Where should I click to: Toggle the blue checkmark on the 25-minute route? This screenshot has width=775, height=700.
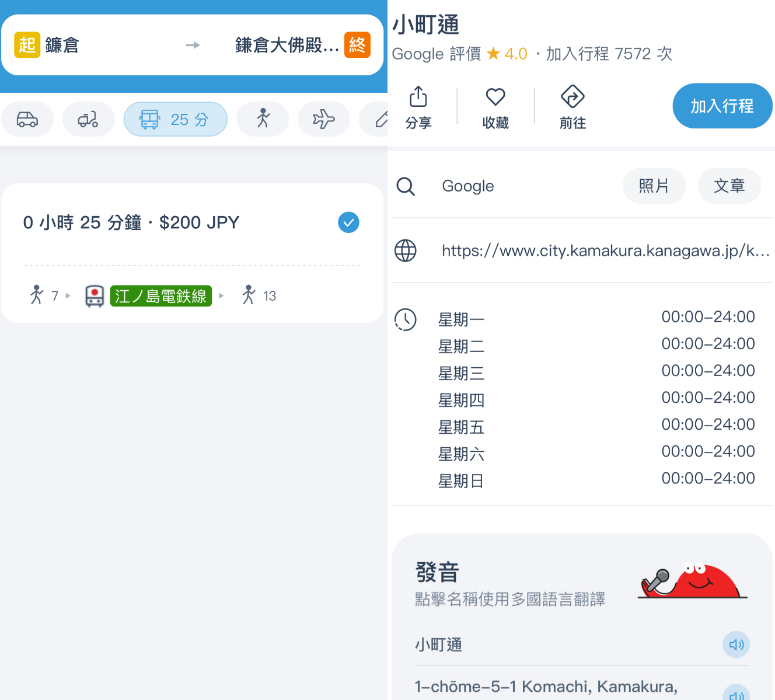point(348,222)
